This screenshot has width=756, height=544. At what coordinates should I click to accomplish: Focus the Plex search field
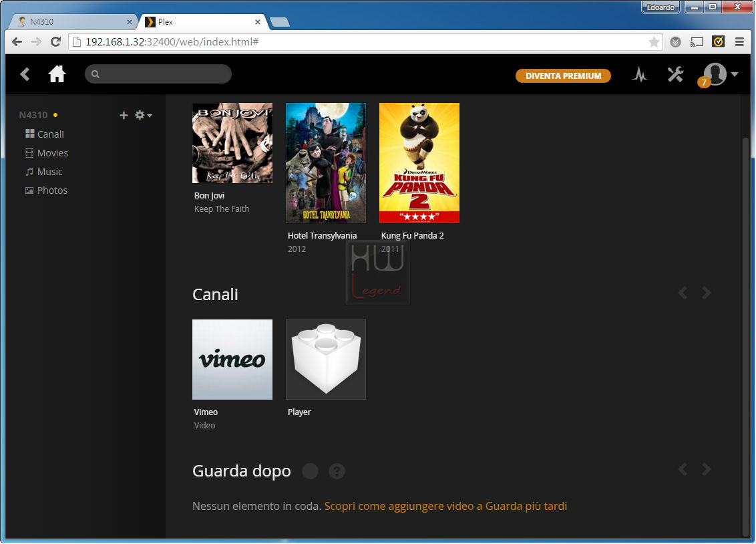tap(158, 74)
